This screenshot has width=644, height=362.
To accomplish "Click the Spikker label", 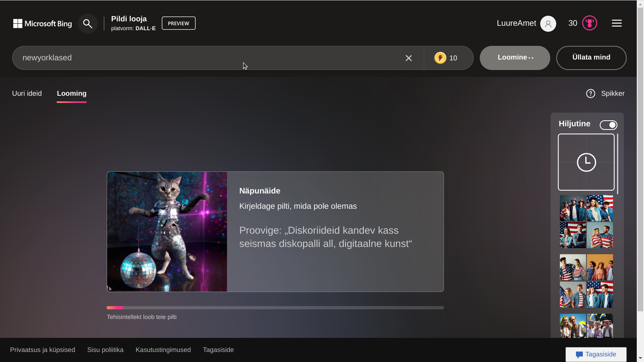I will coord(613,94).
